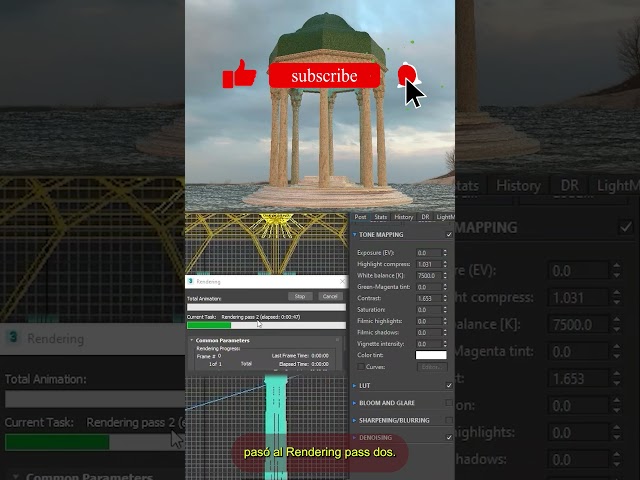
Task: Click the 'Rendering Progress:' group label
Action: 218,349
